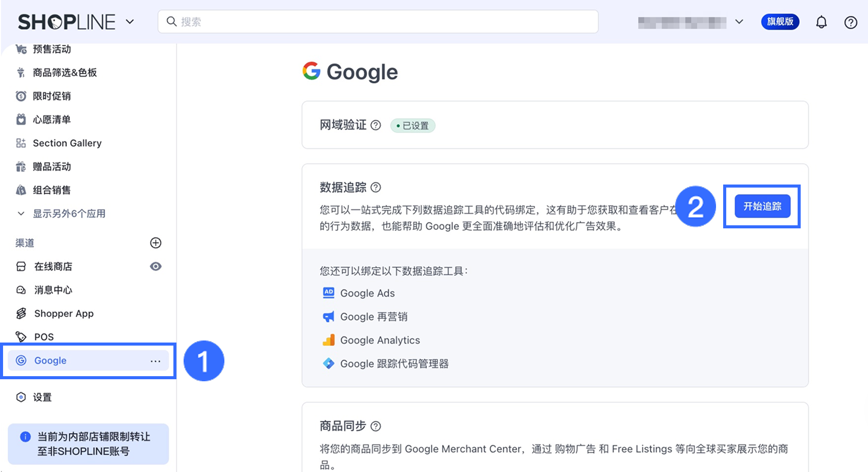Toggle online store preview eye icon
The width and height of the screenshot is (868, 472).
tap(156, 267)
